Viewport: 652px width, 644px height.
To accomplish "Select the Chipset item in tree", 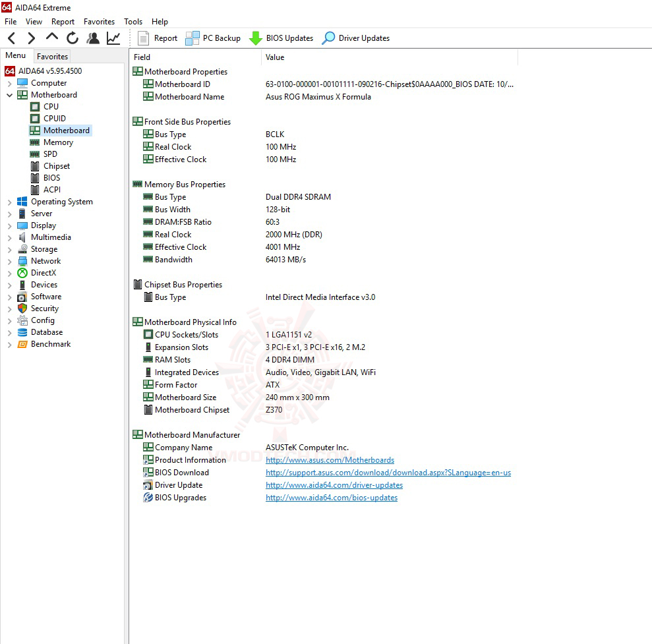I will [x=57, y=166].
